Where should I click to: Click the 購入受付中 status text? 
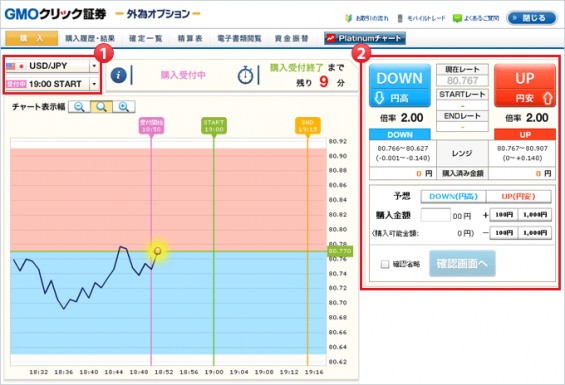click(x=183, y=75)
